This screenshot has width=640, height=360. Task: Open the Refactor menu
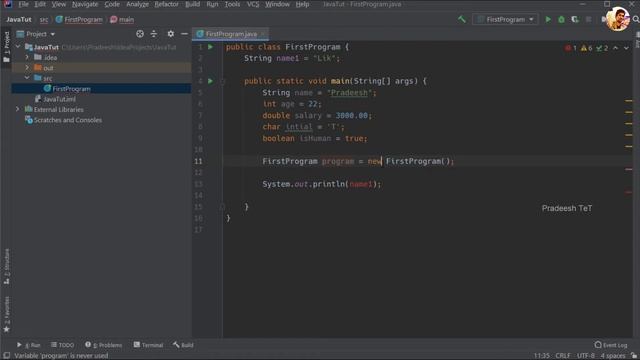[x=167, y=4]
